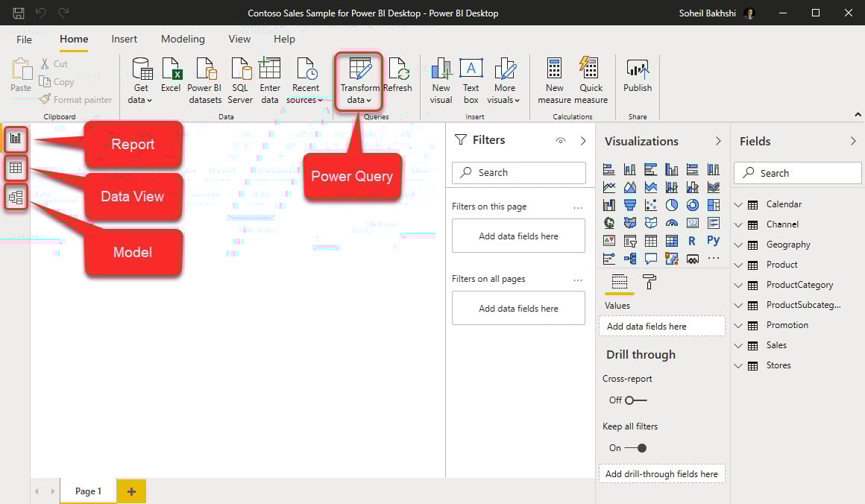Select the Q&A speech bubble visual
This screenshot has height=504, width=865.
650,258
